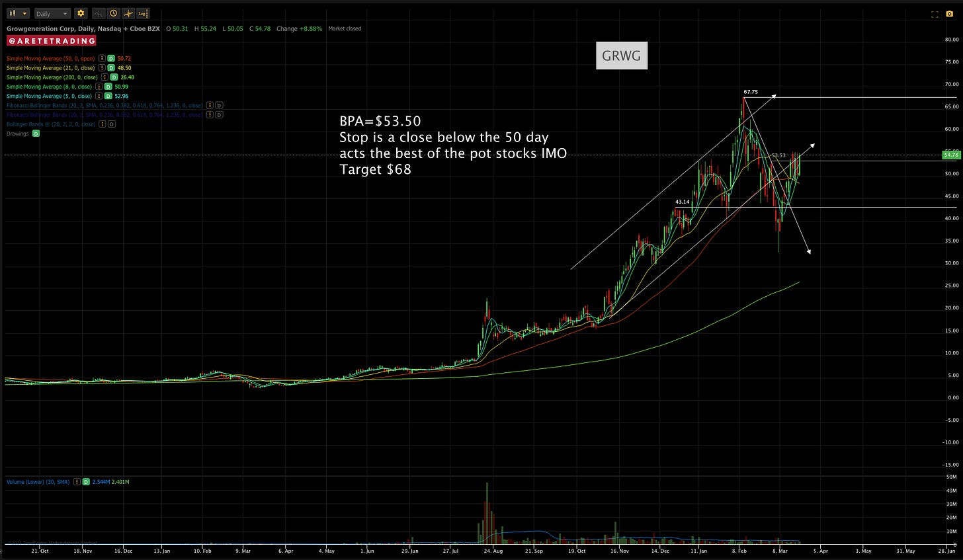Open options menu for SMA (5, 0, close)
This screenshot has width=963, height=560.
tap(99, 96)
